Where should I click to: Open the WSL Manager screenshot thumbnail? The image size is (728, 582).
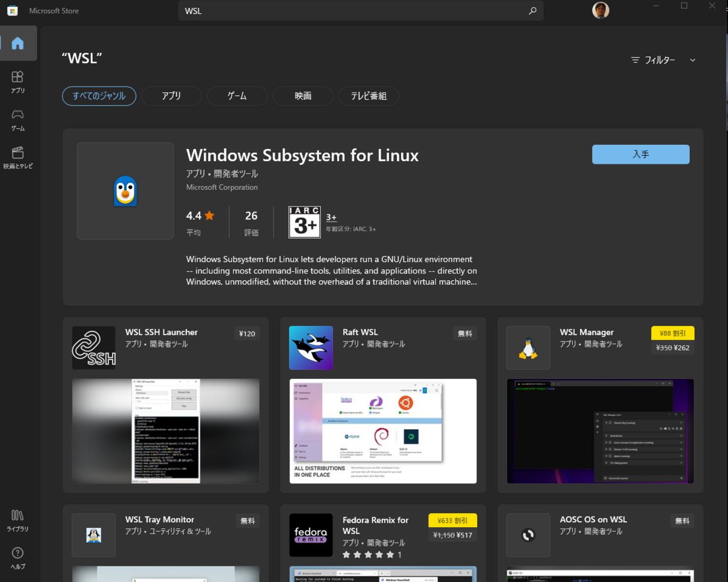[600, 431]
